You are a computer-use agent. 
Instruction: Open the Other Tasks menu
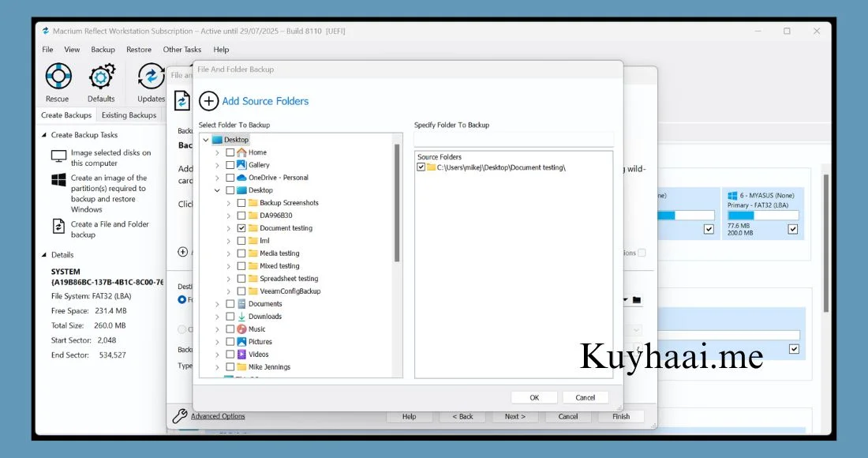click(182, 49)
